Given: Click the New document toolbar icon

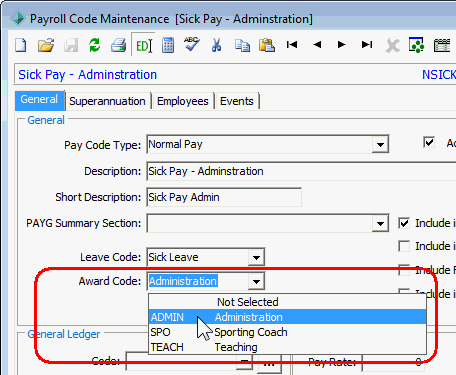Looking at the screenshot, I should (21, 45).
